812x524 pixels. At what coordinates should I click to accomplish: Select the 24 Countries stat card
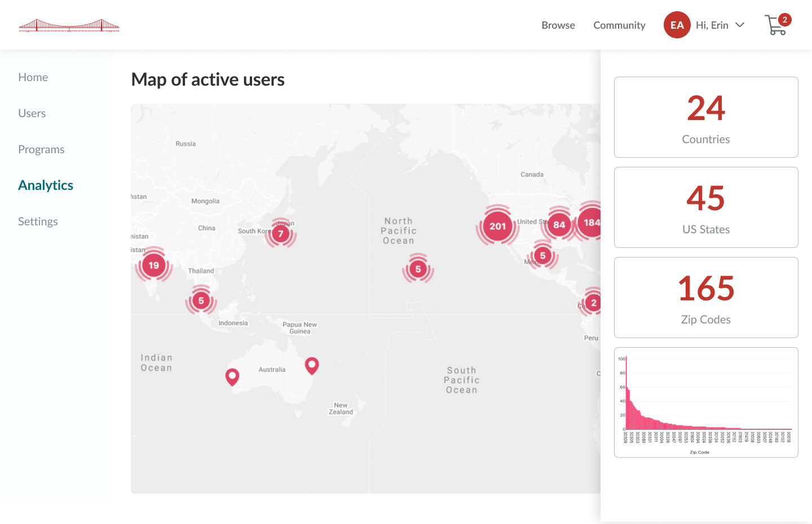coord(706,117)
